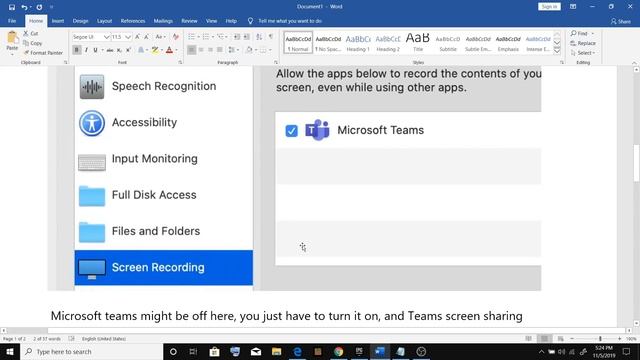Click Copy in the Clipboard group
This screenshot has width=640, height=360.
point(33,43)
